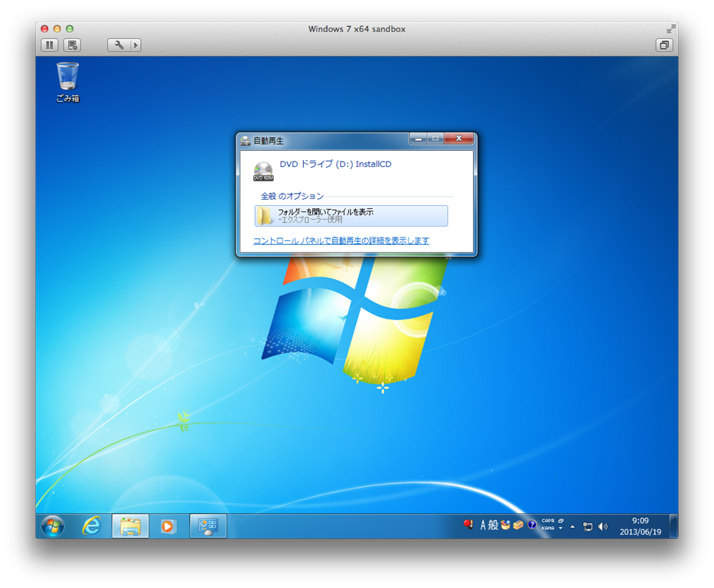This screenshot has height=588, width=714.
Task: Show hidden system tray icons
Action: 573,527
